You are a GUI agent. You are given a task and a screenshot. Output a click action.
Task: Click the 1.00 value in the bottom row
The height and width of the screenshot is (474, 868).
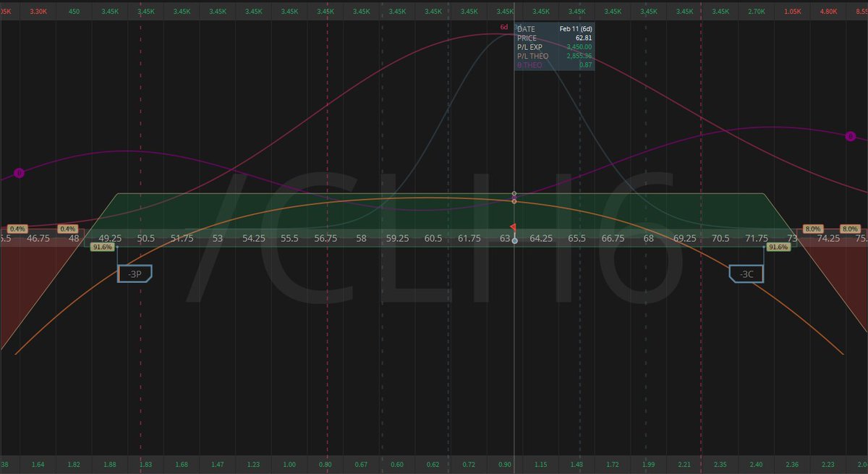[289, 463]
